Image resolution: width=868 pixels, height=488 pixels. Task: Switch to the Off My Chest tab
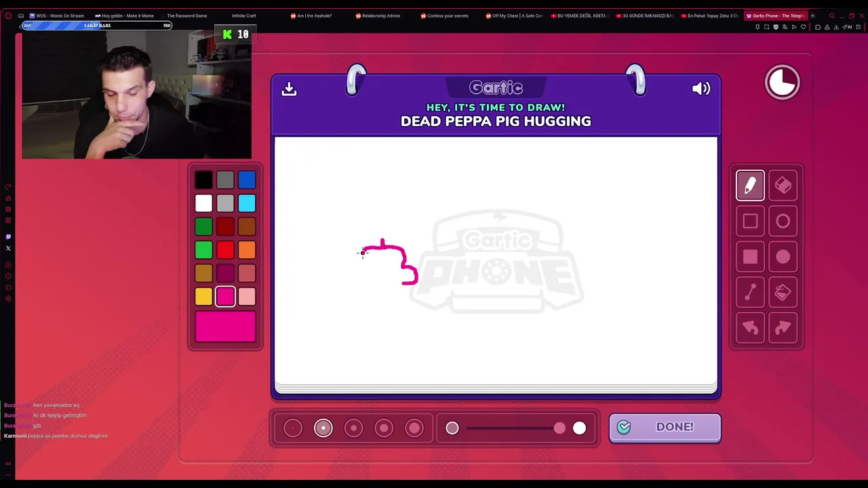pos(515,16)
